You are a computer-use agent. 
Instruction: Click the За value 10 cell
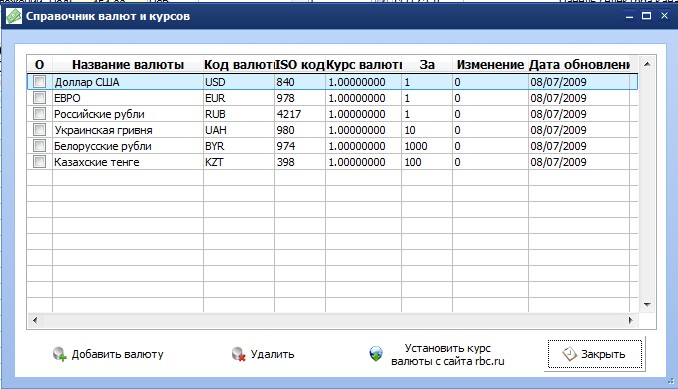(x=427, y=130)
